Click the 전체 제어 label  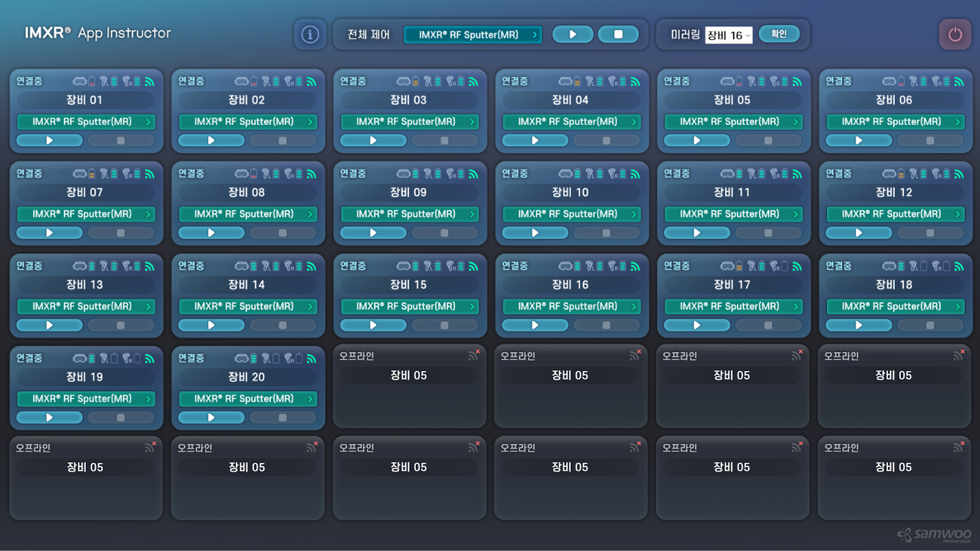click(369, 35)
